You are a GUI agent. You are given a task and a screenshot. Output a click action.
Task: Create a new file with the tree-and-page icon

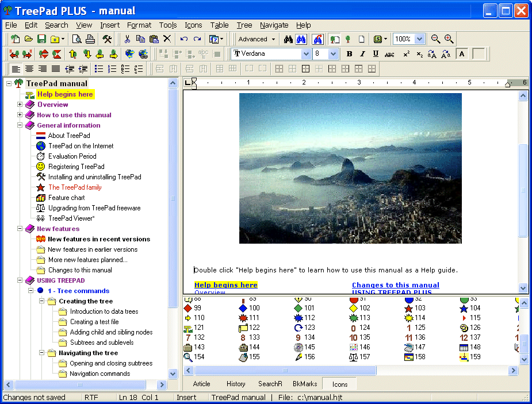pyautogui.click(x=15, y=39)
